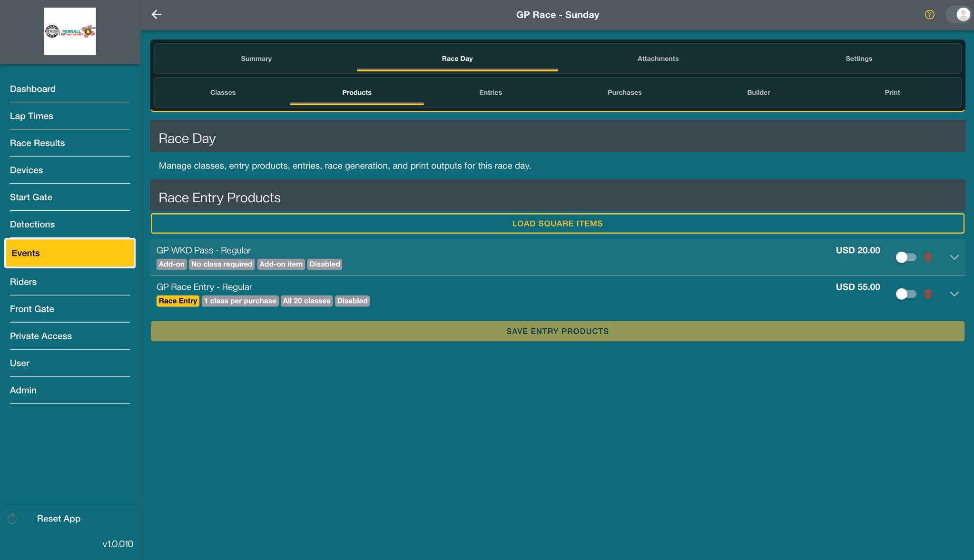Open Devices in the sidebar

tap(70, 170)
